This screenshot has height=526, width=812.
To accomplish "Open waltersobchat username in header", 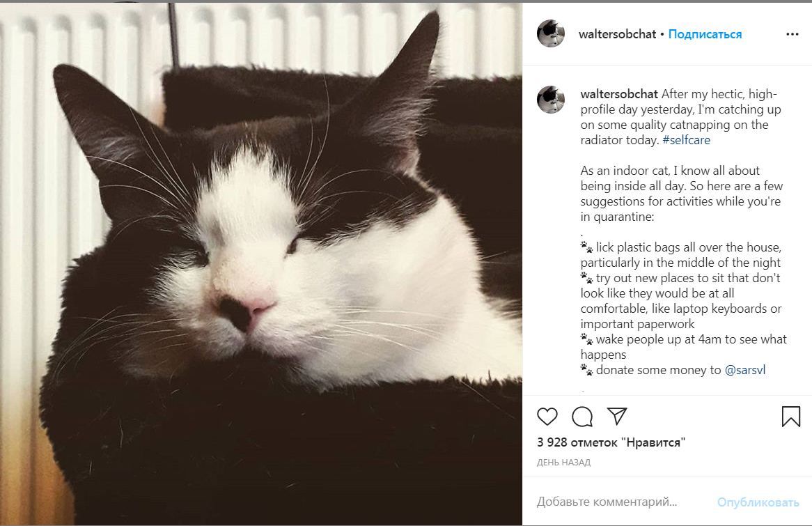I will [x=617, y=34].
